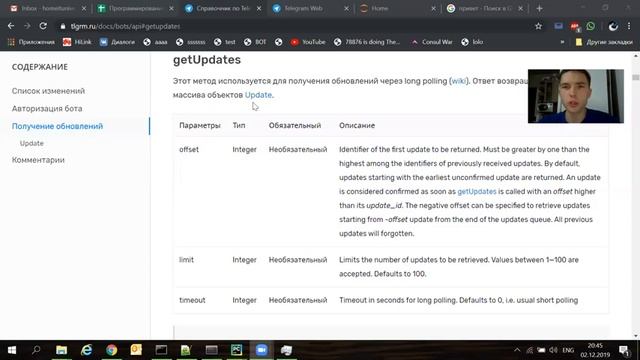Screen dimensions: 640x360
Task: Open the lolo bookmark
Action: [472, 42]
